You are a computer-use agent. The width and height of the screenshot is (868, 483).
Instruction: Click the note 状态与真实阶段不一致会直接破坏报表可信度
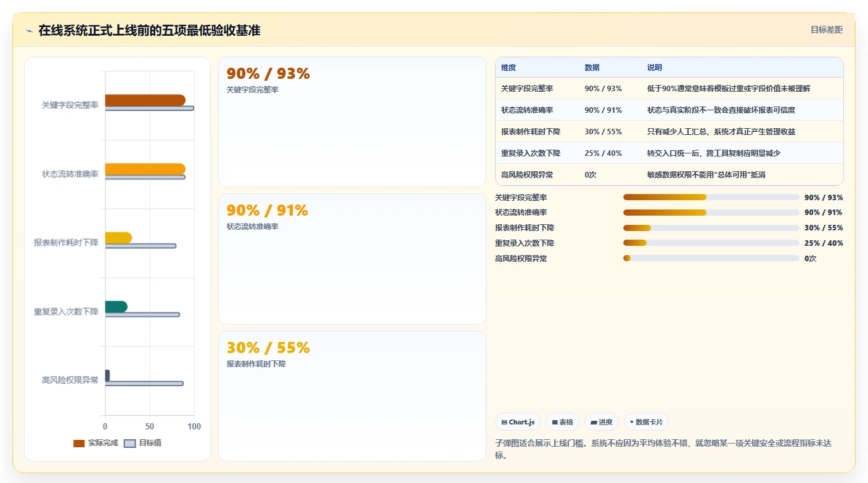(721, 110)
